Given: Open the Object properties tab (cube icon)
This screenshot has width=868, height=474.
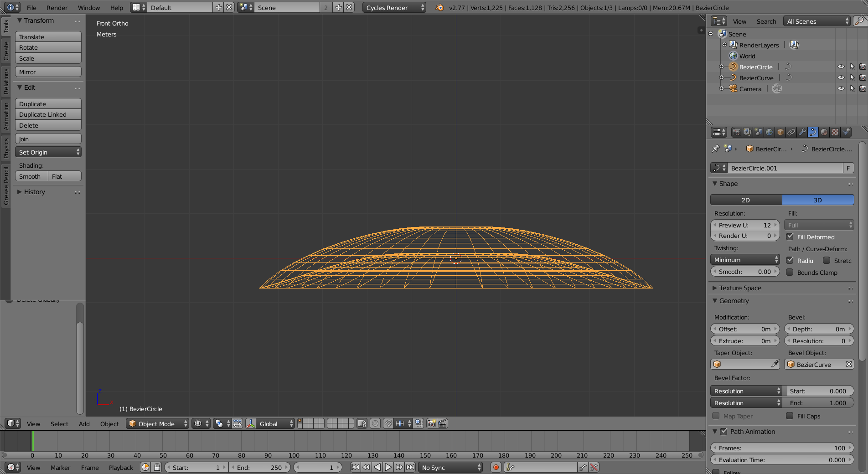Looking at the screenshot, I should point(780,132).
